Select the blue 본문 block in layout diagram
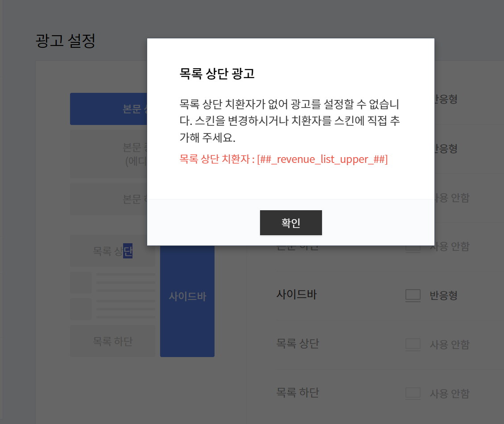This screenshot has height=424, width=504. pyautogui.click(x=109, y=109)
